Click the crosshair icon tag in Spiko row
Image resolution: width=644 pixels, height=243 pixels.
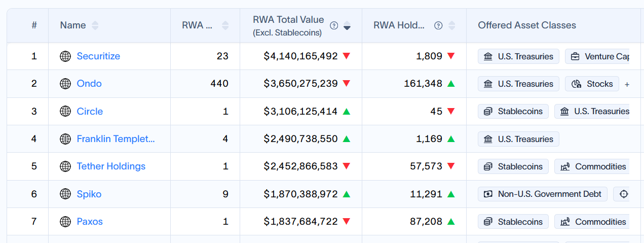point(624,194)
